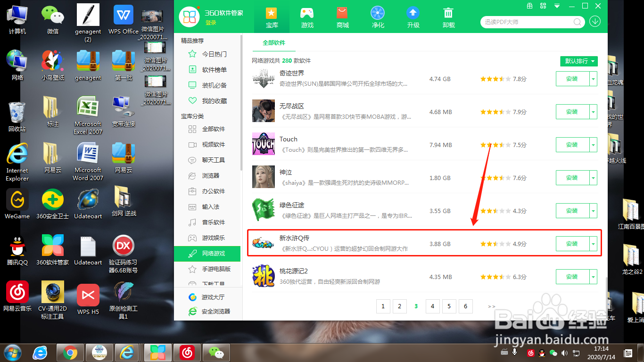Open 游戏大厅 at sidebar bottom
The image size is (644, 362).
pyautogui.click(x=207, y=297)
